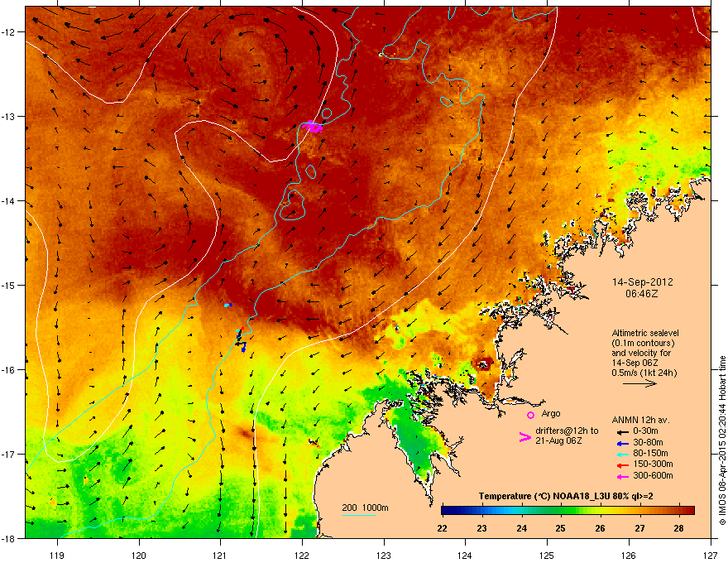Click the latitude axis label -18
The width and height of the screenshot is (728, 563).
[8, 538]
